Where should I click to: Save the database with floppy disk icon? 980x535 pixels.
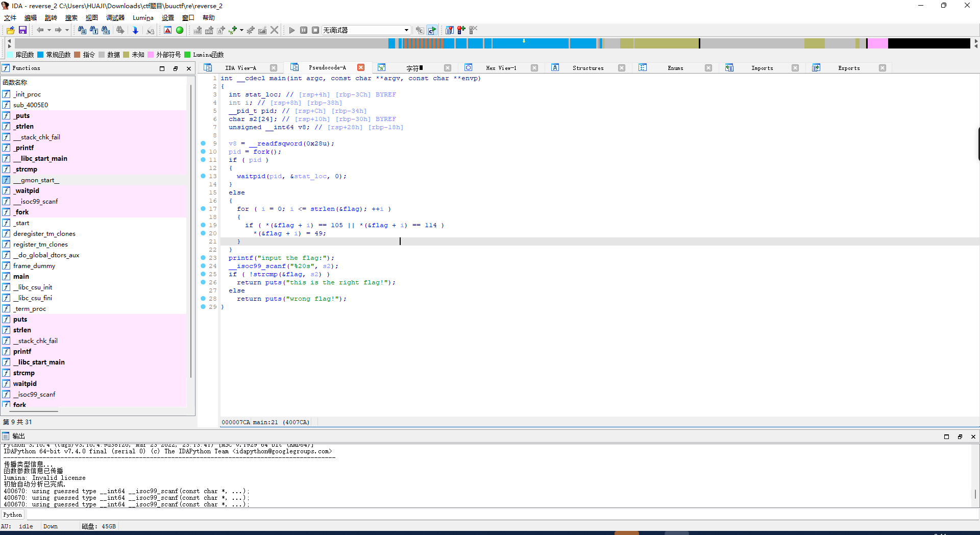[x=22, y=30]
